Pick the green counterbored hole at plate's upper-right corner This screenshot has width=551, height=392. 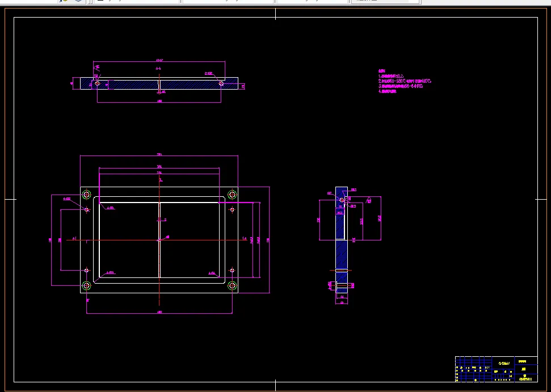(232, 195)
